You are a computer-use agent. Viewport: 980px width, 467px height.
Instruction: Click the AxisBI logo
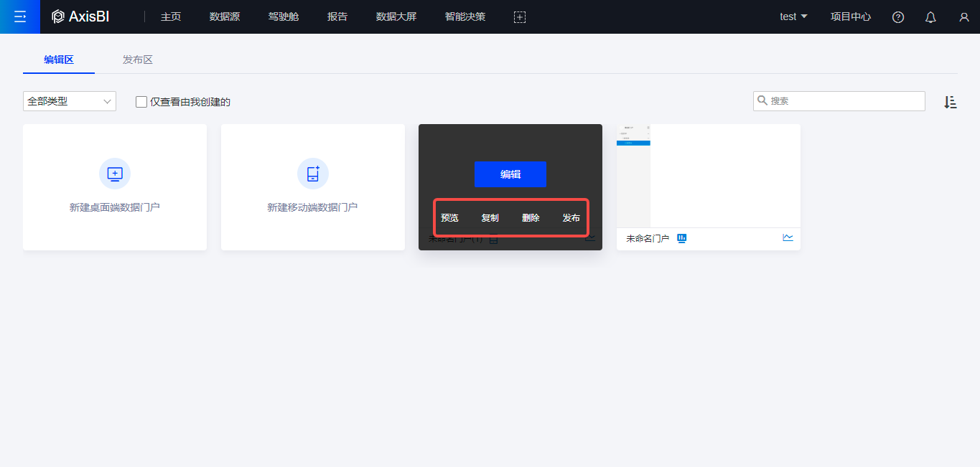pos(80,16)
